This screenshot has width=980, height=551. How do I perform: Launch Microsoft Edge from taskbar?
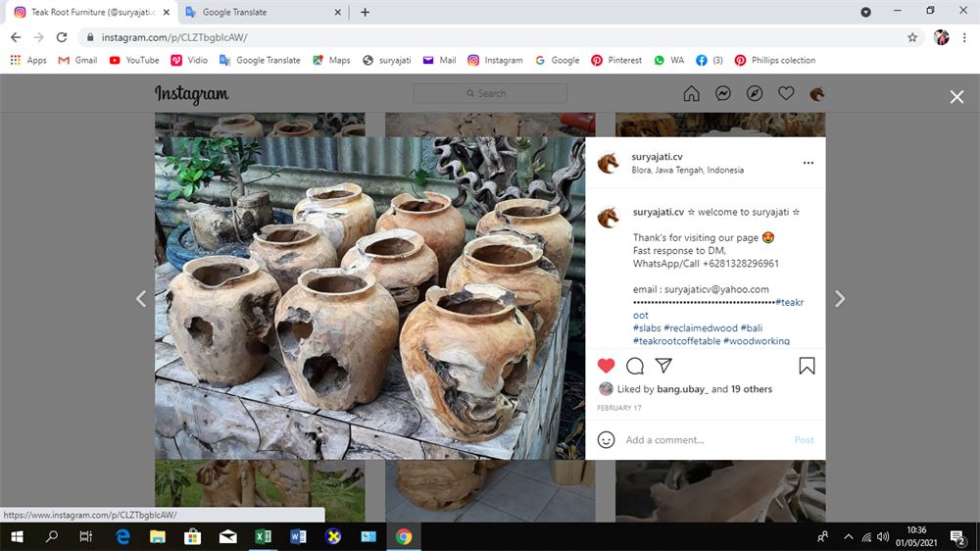pos(122,536)
